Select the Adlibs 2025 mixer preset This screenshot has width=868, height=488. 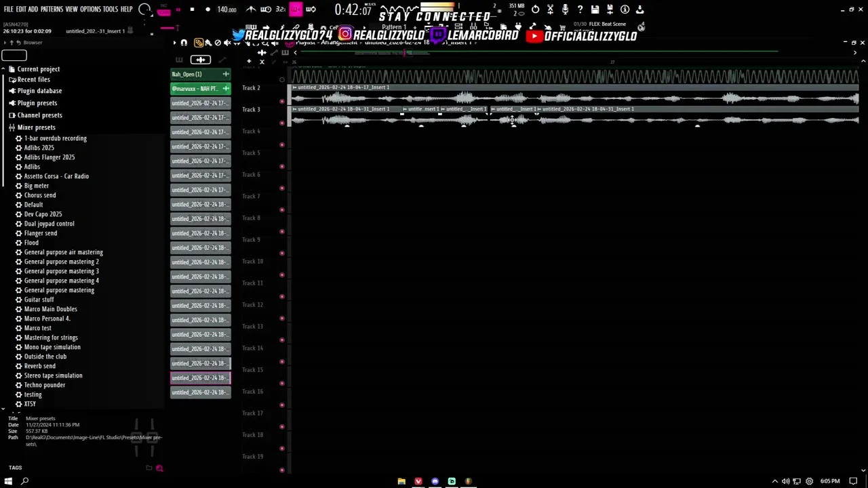pos(39,148)
